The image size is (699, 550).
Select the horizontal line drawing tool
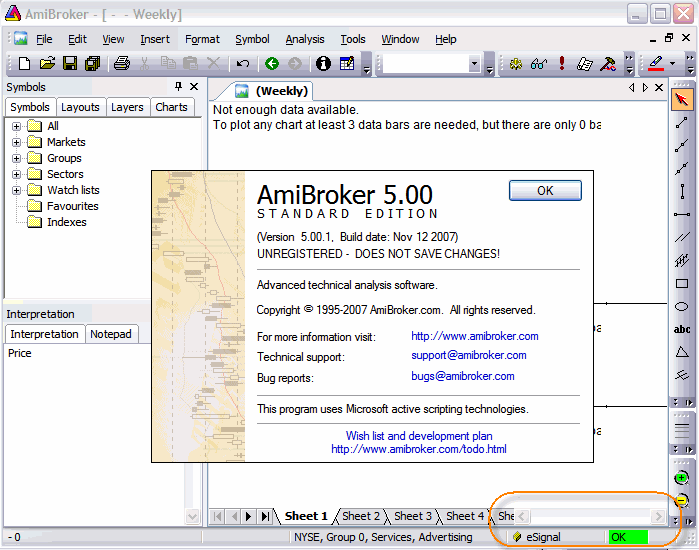coord(682,215)
